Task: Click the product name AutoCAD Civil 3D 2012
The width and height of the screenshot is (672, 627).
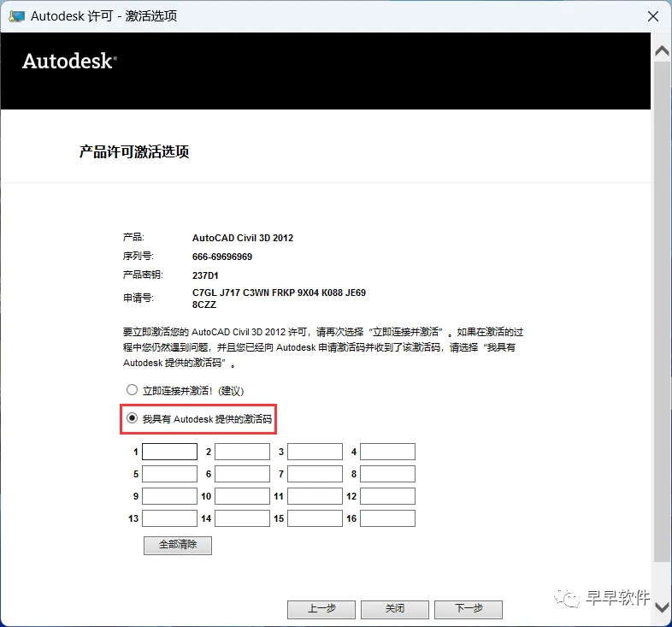Action: (243, 238)
